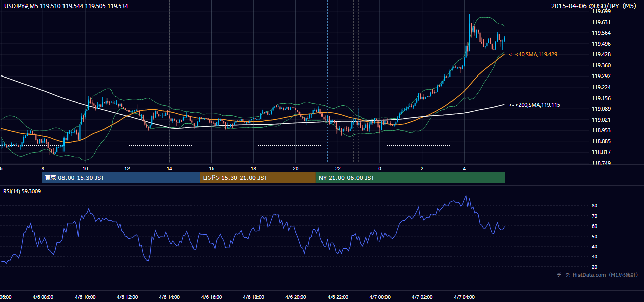Click price axis value 119.428
Viewport: 644px width, 302px height.
pos(601,55)
